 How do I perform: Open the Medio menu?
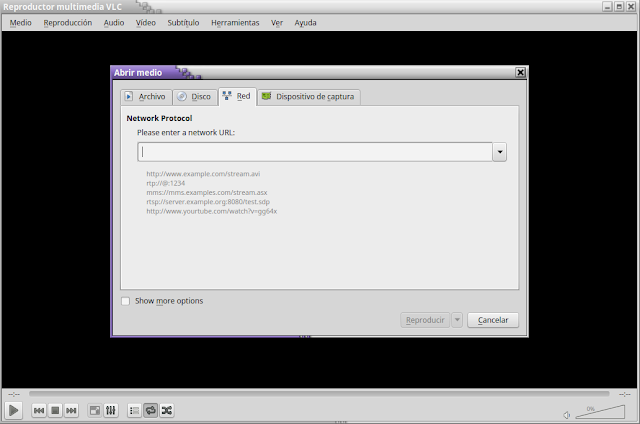20,23
